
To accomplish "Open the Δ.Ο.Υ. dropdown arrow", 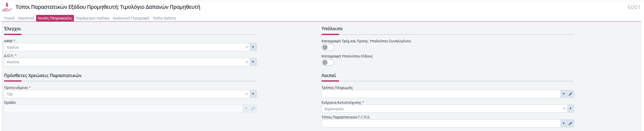I will pyautogui.click(x=253, y=62).
